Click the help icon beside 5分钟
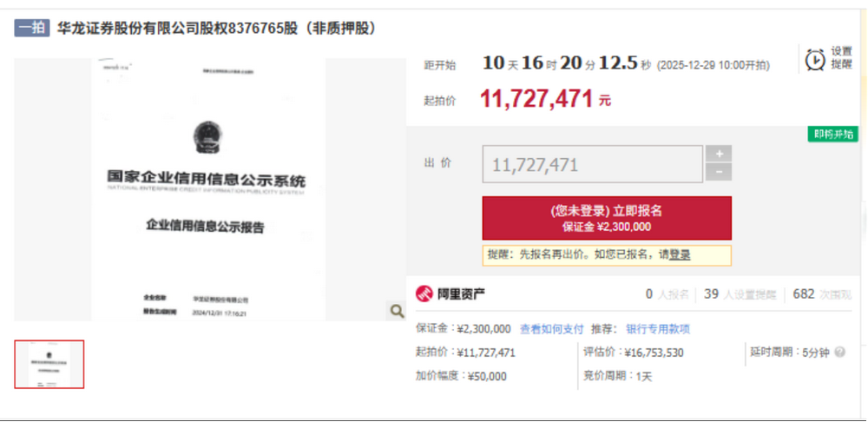Viewport: 868px width, 422px height. pos(839,353)
